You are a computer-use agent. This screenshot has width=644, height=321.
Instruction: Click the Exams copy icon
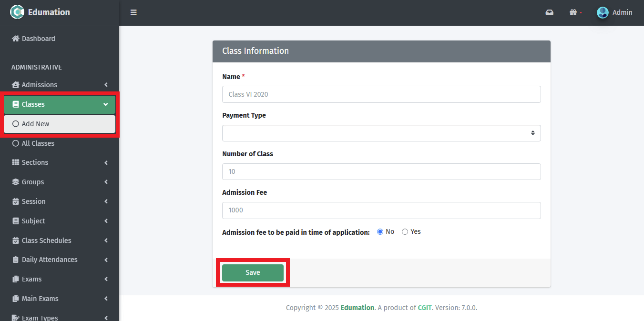pos(16,279)
